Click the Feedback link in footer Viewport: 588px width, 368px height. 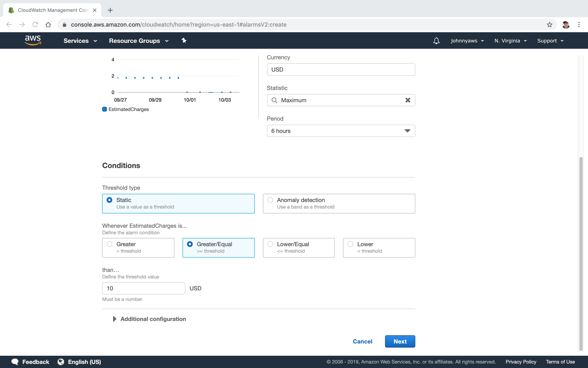pos(36,362)
